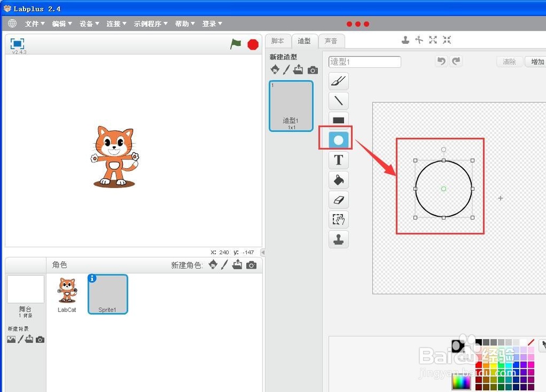Screen dimensions: 546x392
Task: Click the 新建造型 label
Action: [x=283, y=57]
